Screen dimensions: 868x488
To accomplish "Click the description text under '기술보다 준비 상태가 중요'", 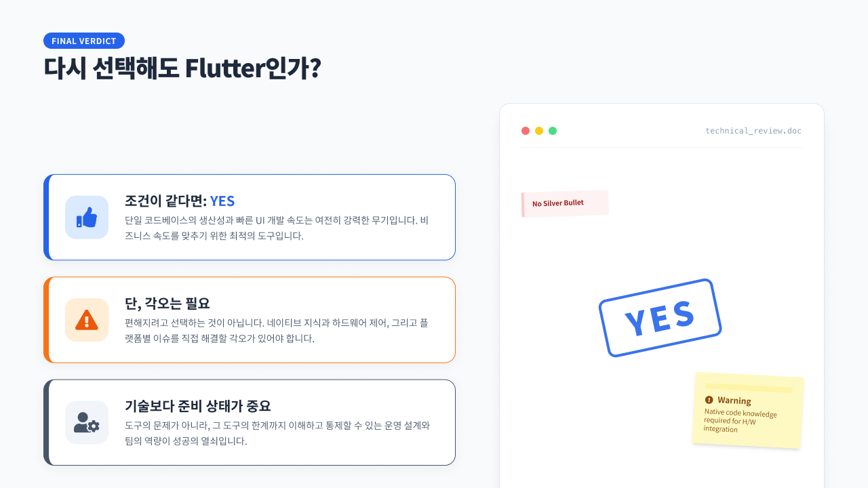I will coord(277,433).
